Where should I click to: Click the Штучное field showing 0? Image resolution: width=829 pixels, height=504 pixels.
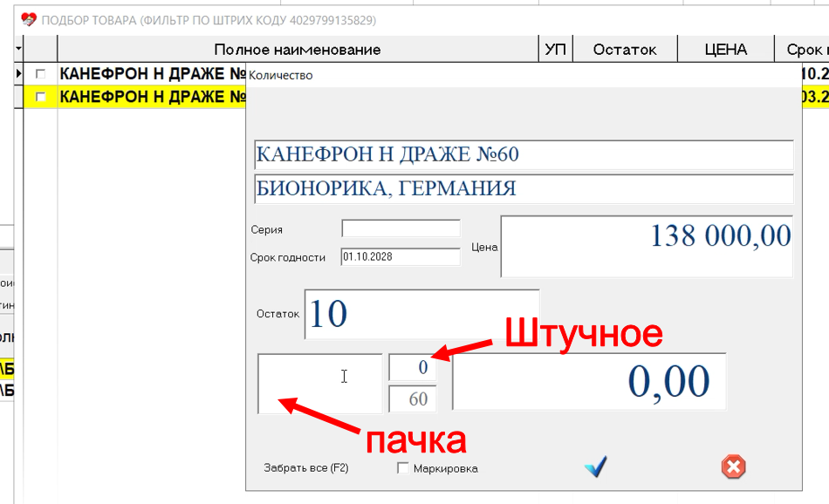(x=414, y=367)
